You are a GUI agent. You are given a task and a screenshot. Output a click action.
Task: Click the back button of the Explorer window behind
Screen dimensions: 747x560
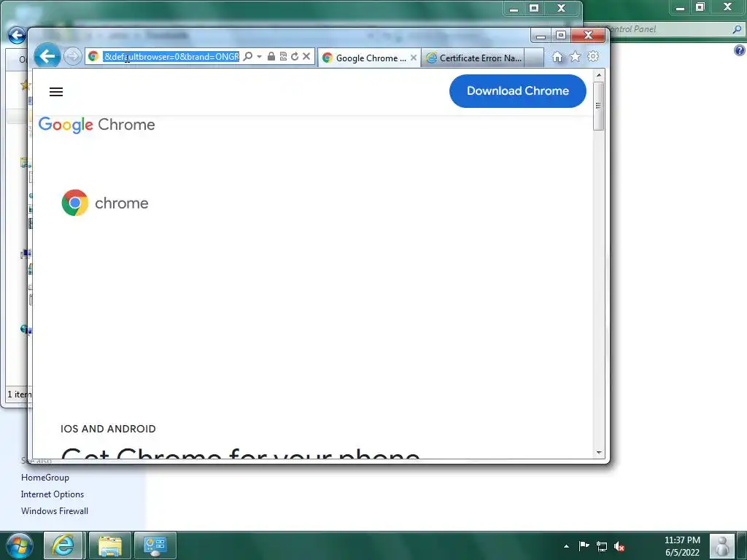pos(18,35)
